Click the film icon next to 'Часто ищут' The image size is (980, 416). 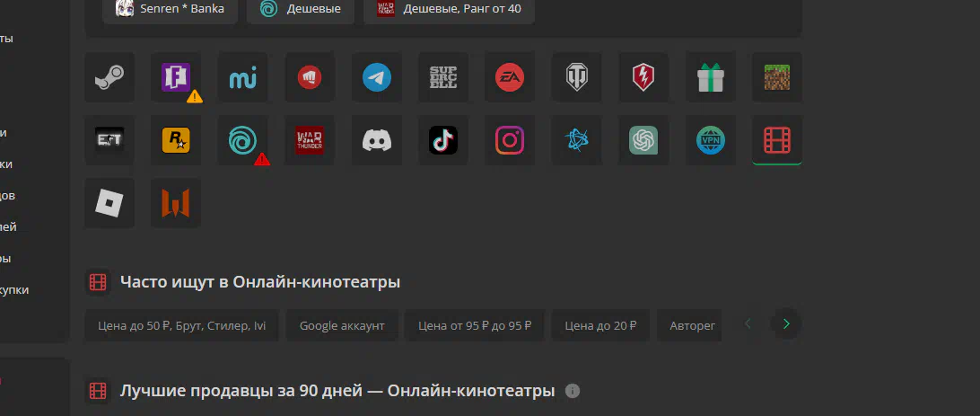click(98, 282)
